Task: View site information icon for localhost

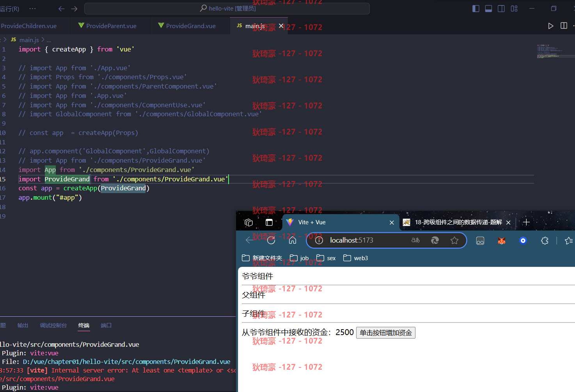Action: pyautogui.click(x=319, y=240)
